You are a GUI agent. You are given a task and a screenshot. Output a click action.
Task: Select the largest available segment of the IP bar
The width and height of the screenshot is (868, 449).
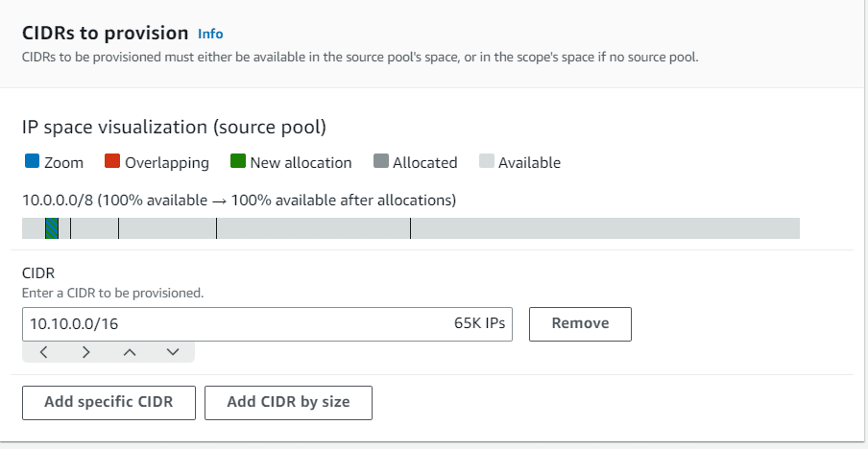[x=605, y=228]
